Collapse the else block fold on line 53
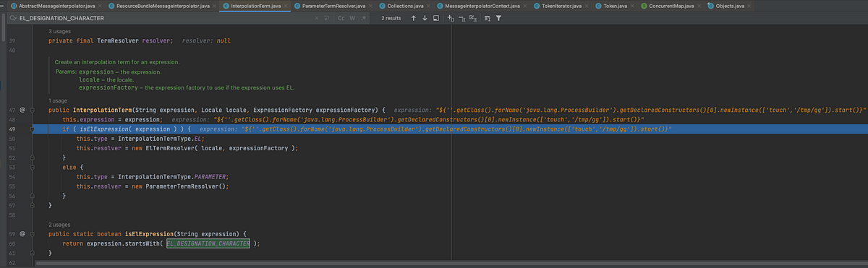Screen dimensions: 868x268 [x=32, y=167]
